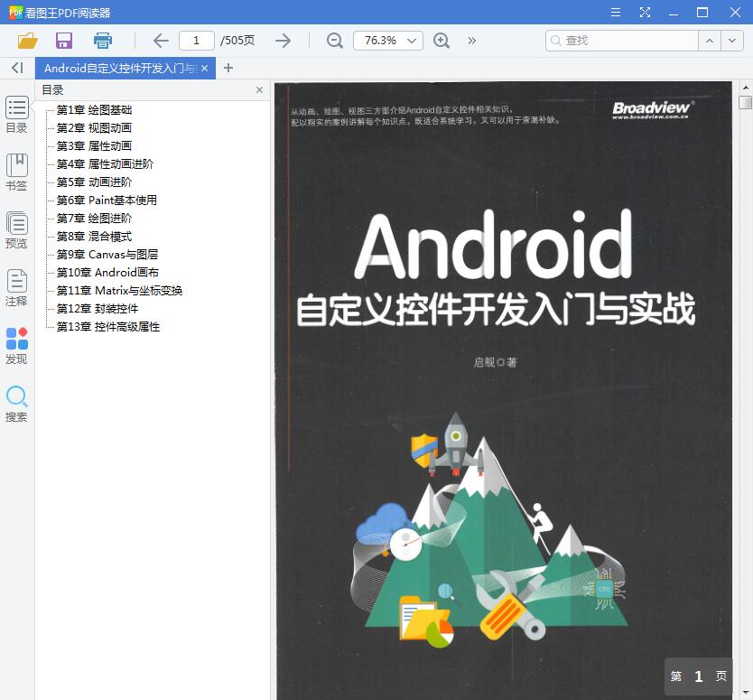
Task: Jump to 第11章 Matrix与坐标变换
Action: (119, 291)
